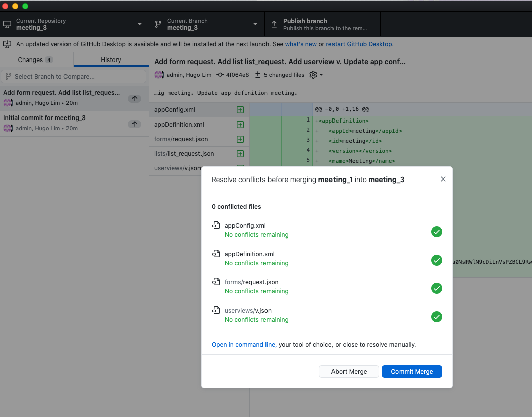Open in command line link
Viewport: 532px width, 417px height.
pyautogui.click(x=243, y=345)
